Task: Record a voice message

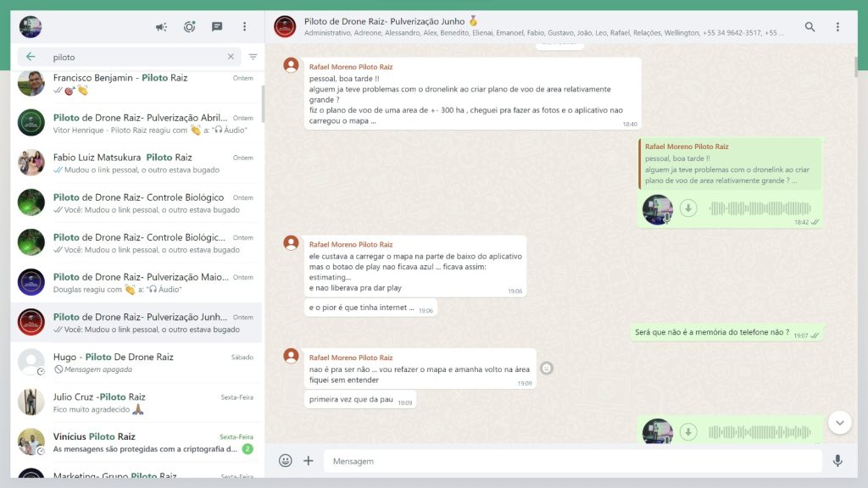Action: point(837,460)
